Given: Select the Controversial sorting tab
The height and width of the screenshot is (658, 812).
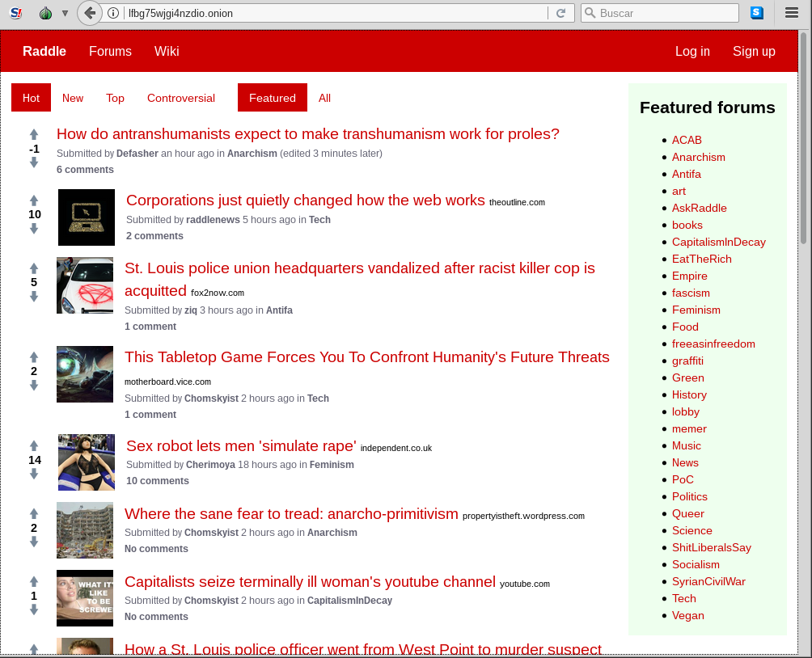Looking at the screenshot, I should [181, 98].
